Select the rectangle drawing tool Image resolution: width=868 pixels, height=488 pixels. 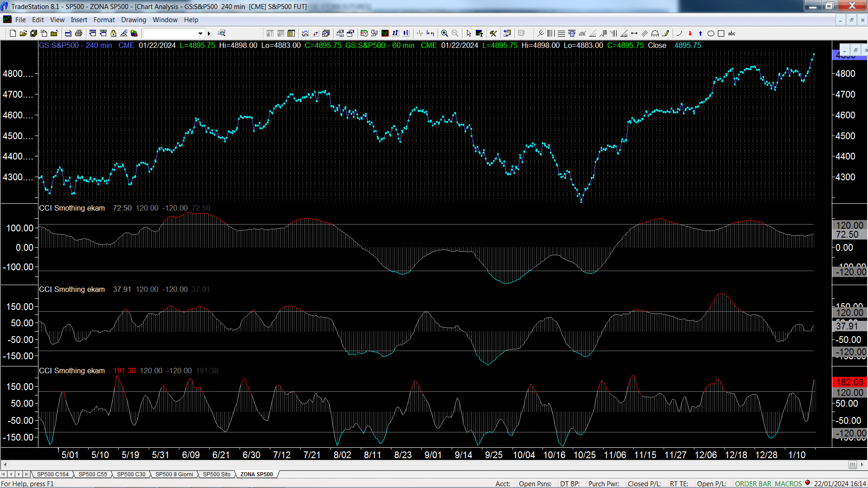(721, 33)
